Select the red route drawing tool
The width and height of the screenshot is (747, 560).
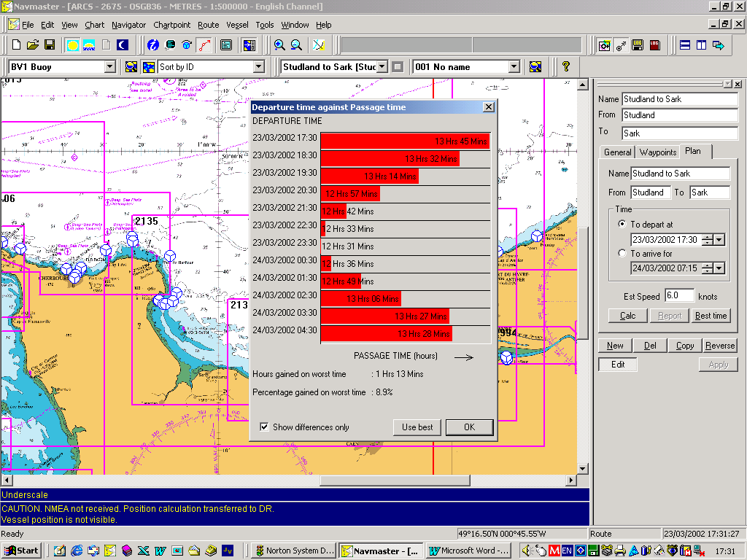click(204, 45)
